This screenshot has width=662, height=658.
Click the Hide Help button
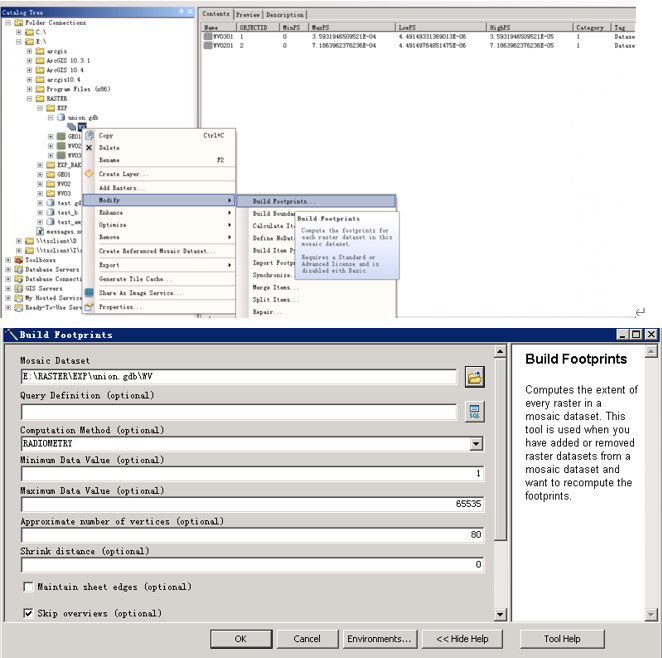[x=462, y=639]
